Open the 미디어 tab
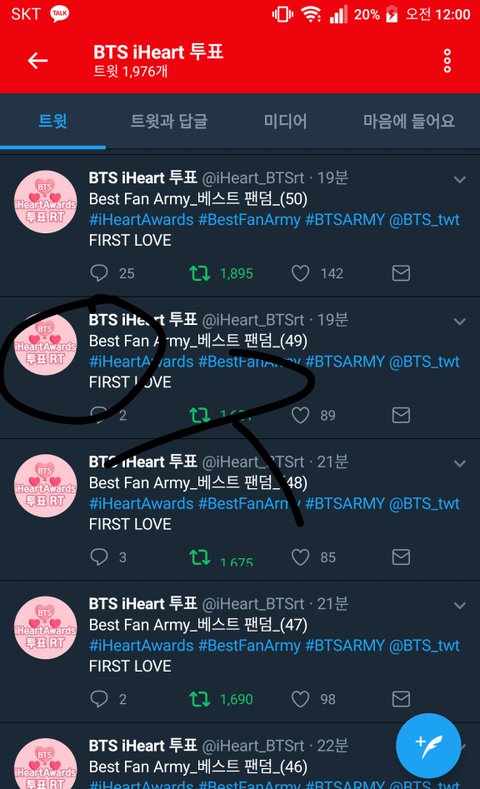This screenshot has height=789, width=480. pyautogui.click(x=285, y=121)
